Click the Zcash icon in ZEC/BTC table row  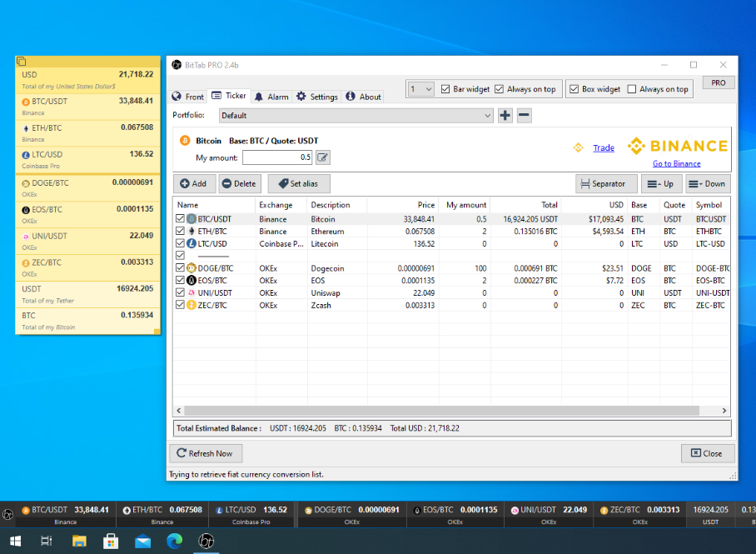(191, 305)
